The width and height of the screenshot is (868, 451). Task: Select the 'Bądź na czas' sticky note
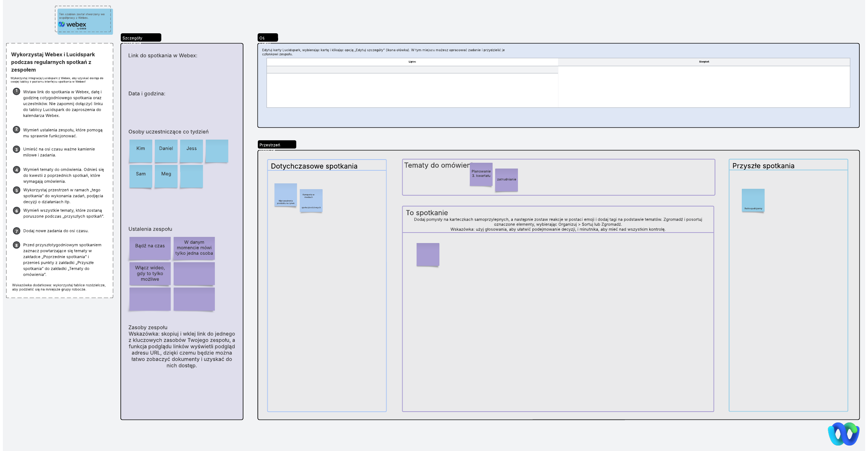(150, 248)
